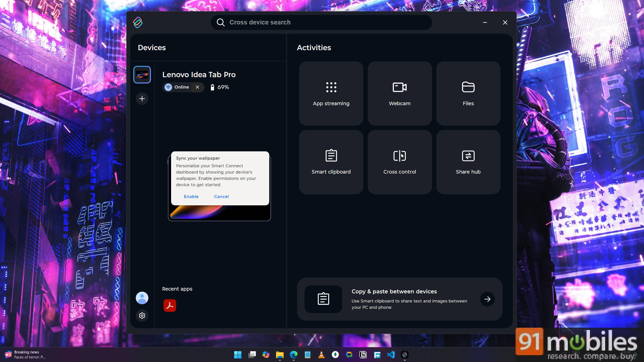The width and height of the screenshot is (644, 362).
Task: Open the Smart clipboard activity
Action: 331,162
